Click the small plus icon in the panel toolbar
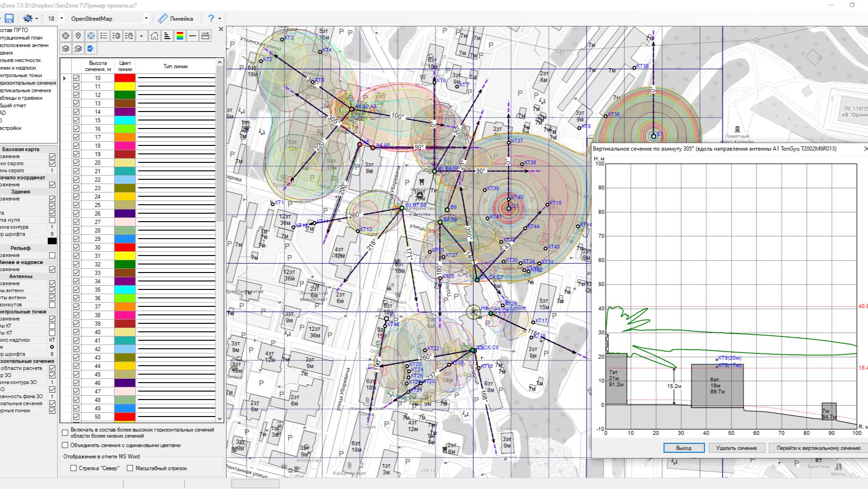 142,36
